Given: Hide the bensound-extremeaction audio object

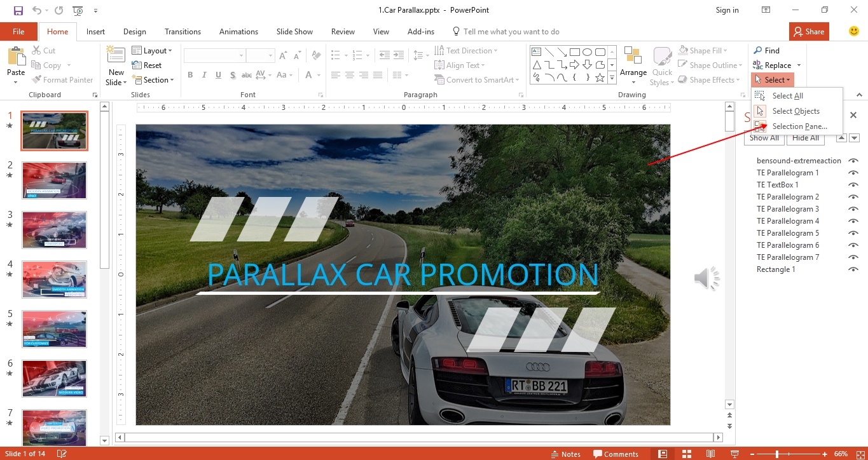Looking at the screenshot, I should (x=853, y=160).
